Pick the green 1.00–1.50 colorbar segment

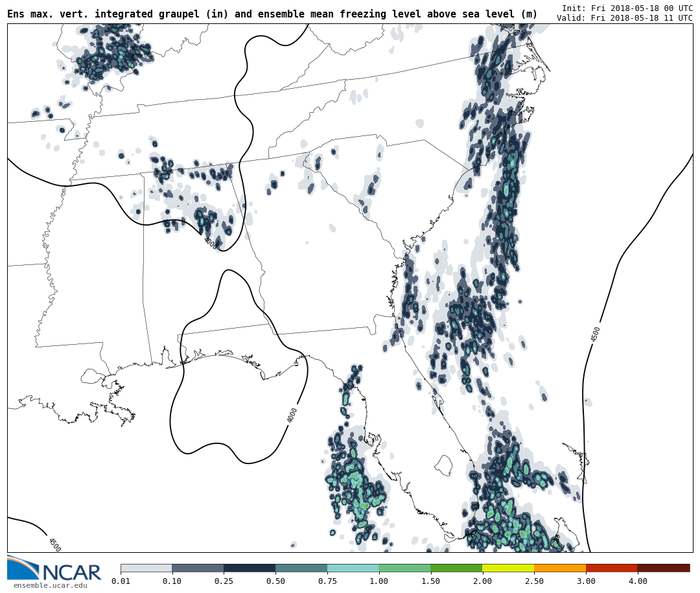(x=404, y=568)
